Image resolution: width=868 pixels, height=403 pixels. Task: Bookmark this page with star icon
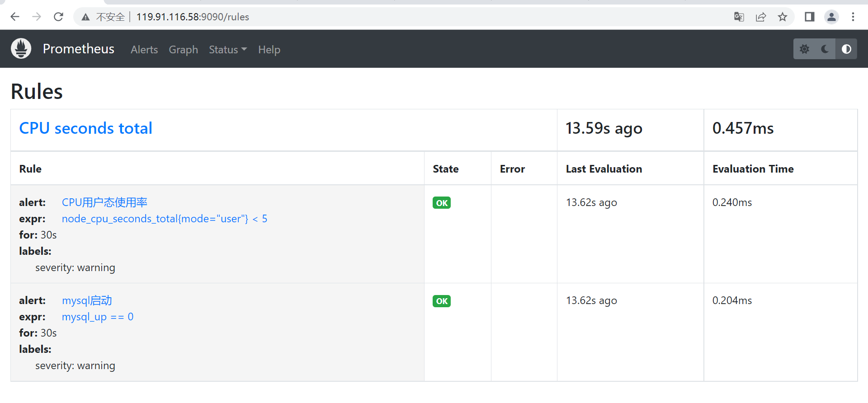tap(783, 17)
